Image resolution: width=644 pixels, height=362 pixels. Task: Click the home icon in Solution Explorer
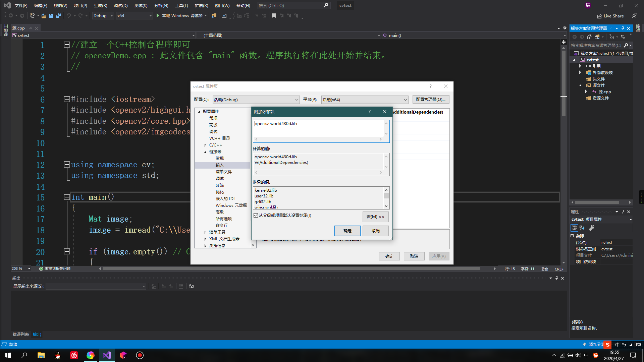pyautogui.click(x=589, y=37)
